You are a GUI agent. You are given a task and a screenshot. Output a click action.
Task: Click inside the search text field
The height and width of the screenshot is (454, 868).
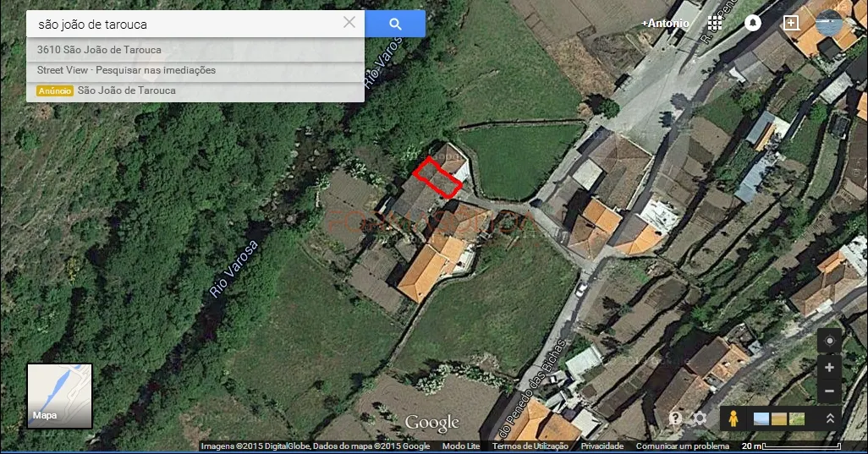pyautogui.click(x=185, y=25)
